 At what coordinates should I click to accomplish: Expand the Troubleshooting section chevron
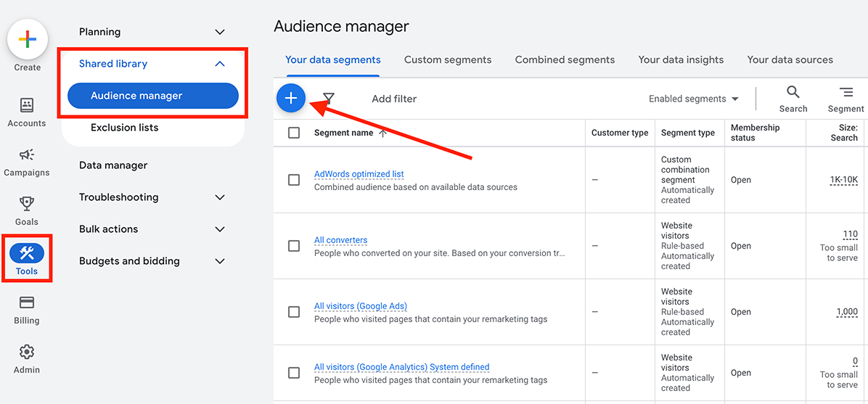220,197
